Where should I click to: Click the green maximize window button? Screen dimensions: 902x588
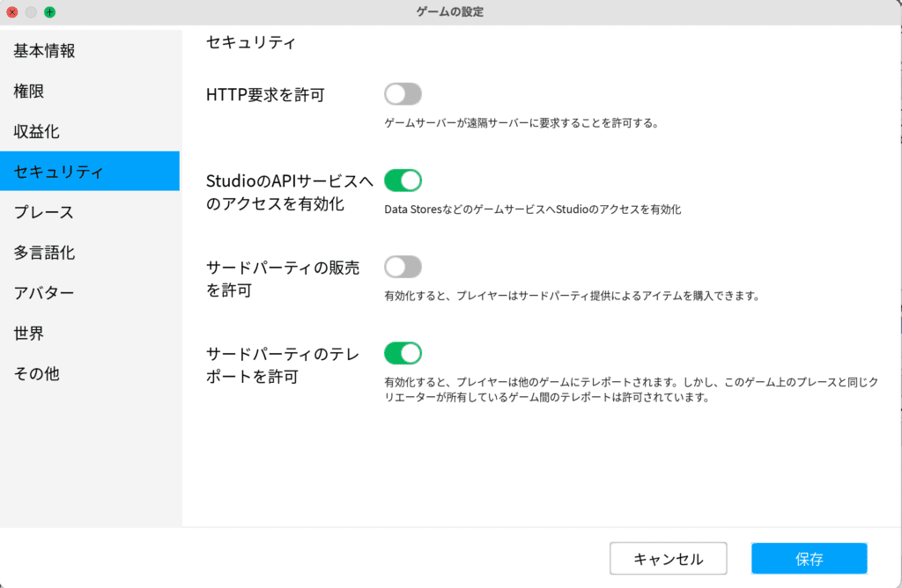49,12
